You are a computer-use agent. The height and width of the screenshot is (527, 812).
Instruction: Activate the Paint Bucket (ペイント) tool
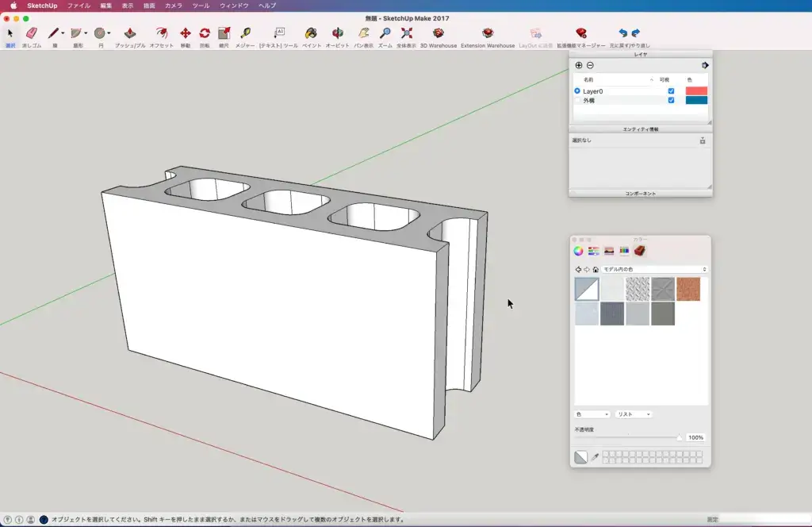tap(311, 33)
